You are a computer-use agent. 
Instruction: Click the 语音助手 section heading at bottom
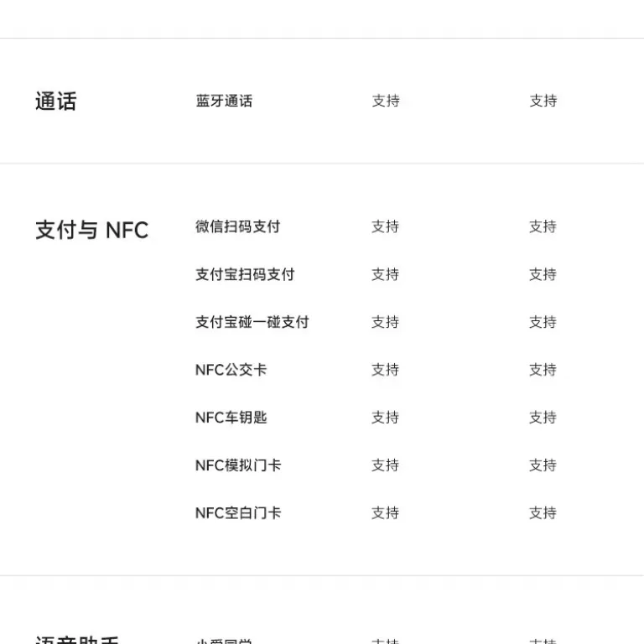77,640
